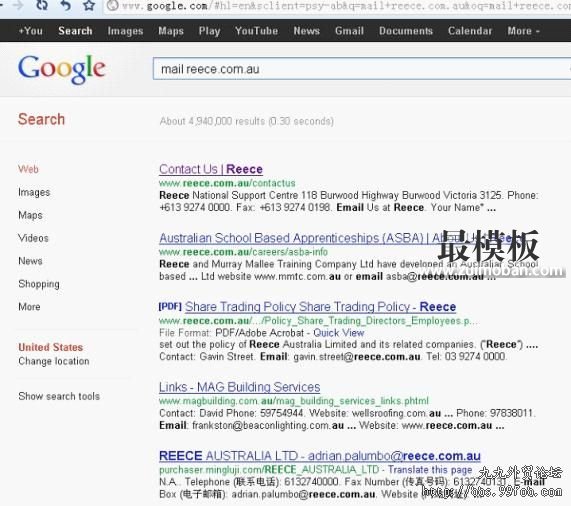Select Search in the black navigation bar
Image resolution: width=571 pixels, height=506 pixels.
(x=75, y=31)
